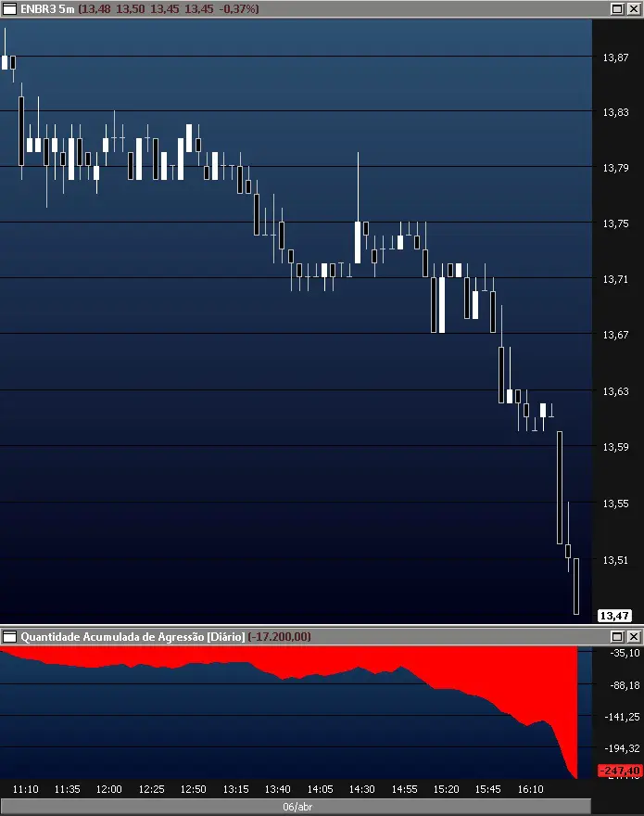Click the 14:05 time axis label
This screenshot has height=816, width=644.
tap(320, 789)
